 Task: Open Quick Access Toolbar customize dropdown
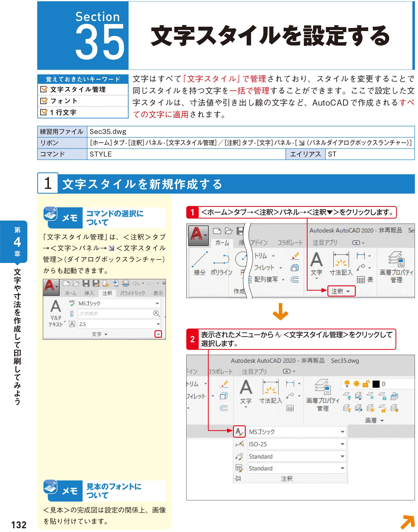click(x=164, y=283)
